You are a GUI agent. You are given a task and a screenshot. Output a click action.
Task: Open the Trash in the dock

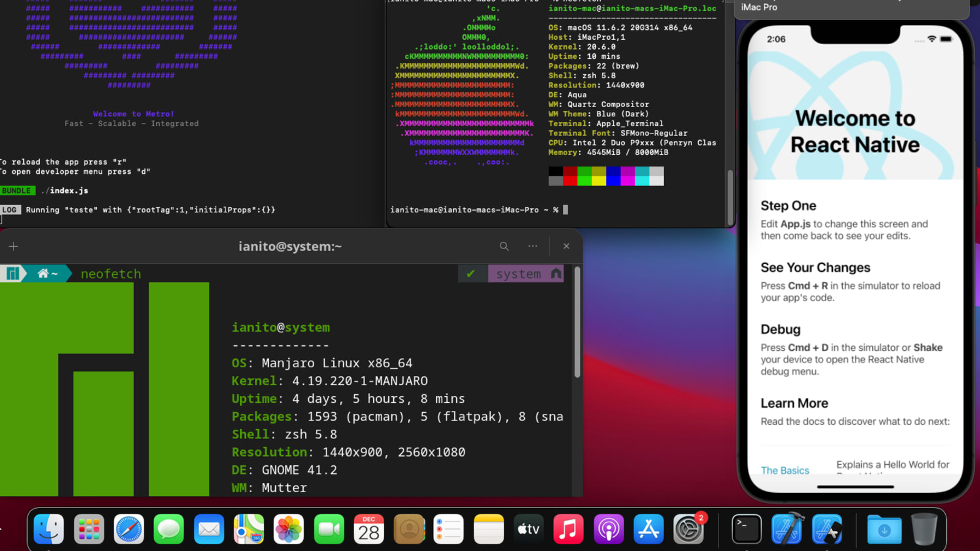(924, 528)
